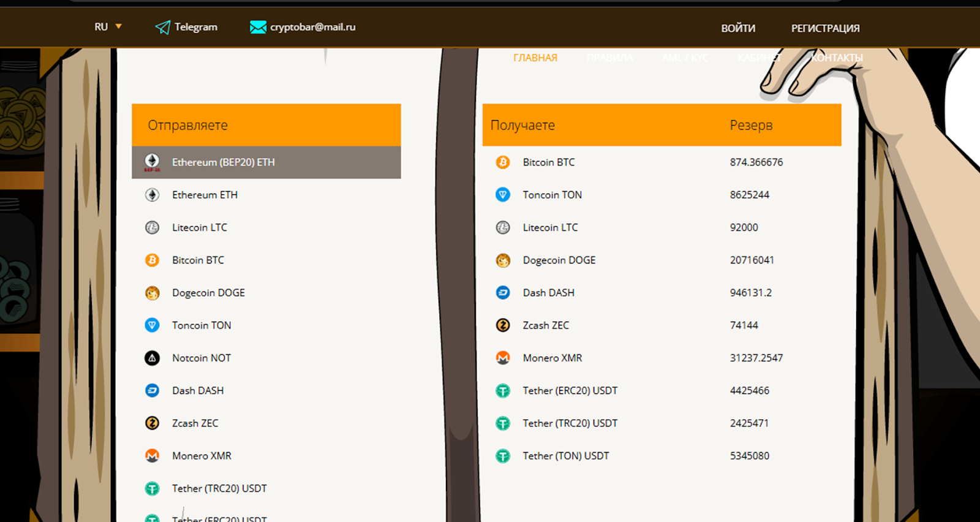Click Tether (ERC20) icon in Получаете list
The image size is (980, 522).
503,390
